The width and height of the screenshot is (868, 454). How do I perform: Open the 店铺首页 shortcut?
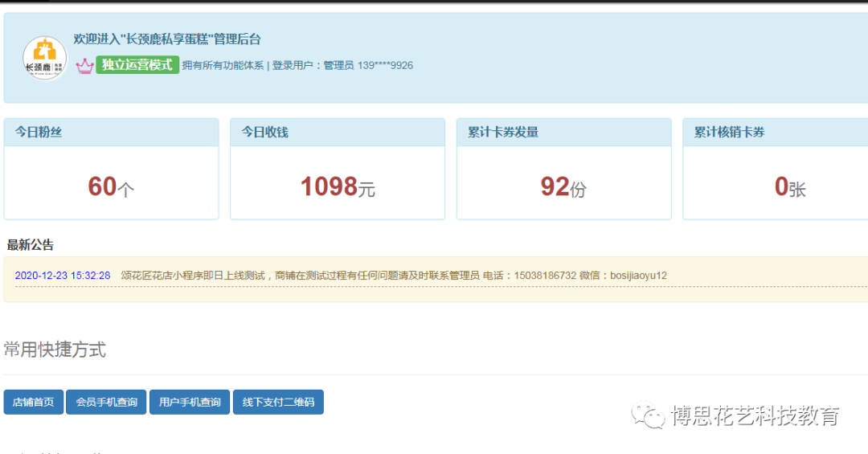(33, 402)
